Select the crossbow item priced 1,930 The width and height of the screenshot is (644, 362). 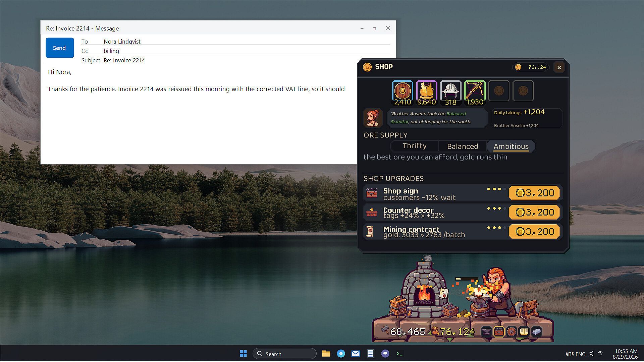click(475, 93)
